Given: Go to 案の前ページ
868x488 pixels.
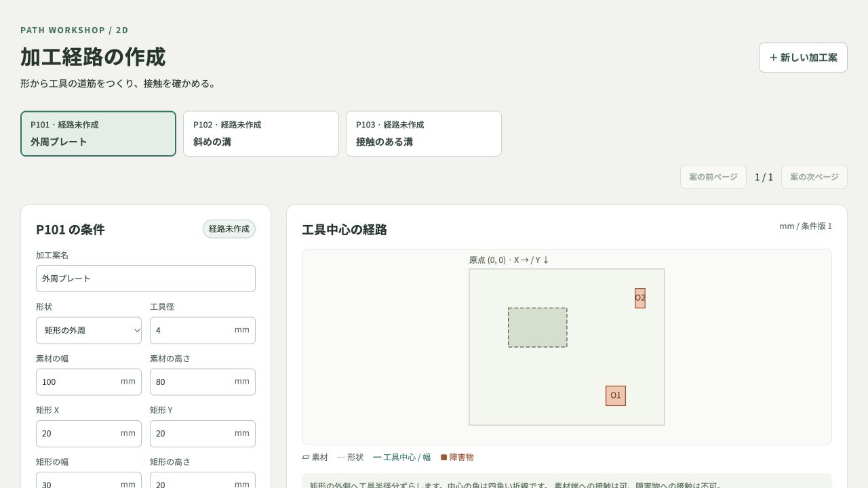Looking at the screenshot, I should (713, 177).
